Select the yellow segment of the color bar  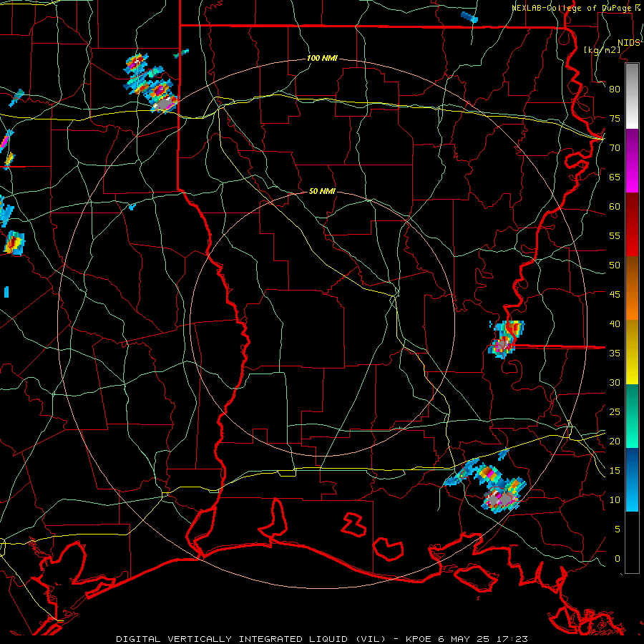(632, 352)
